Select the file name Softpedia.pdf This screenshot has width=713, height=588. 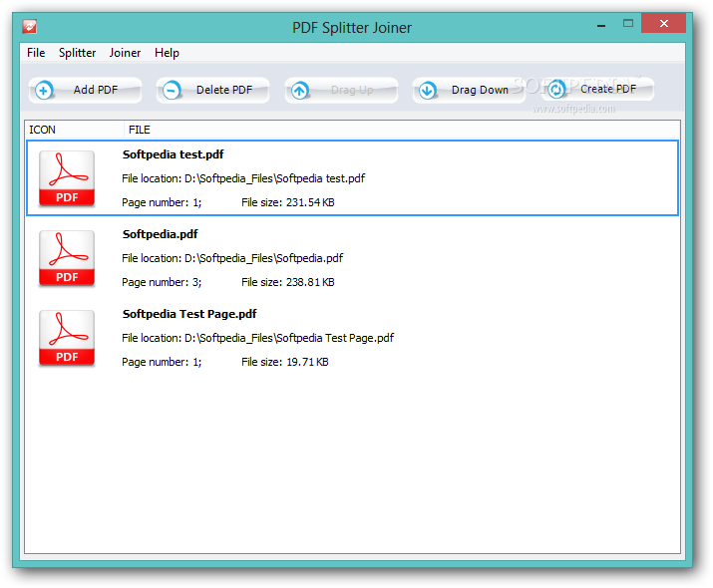(161, 234)
